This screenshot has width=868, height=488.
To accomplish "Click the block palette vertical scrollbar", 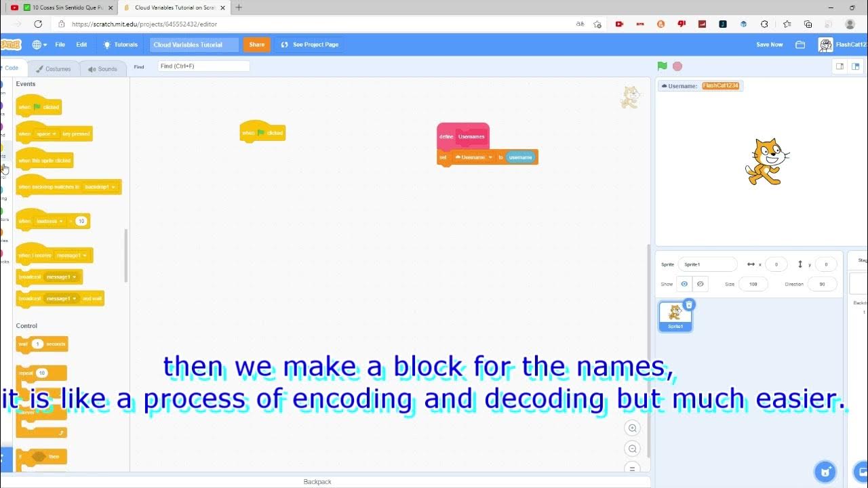I will pyautogui.click(x=125, y=256).
